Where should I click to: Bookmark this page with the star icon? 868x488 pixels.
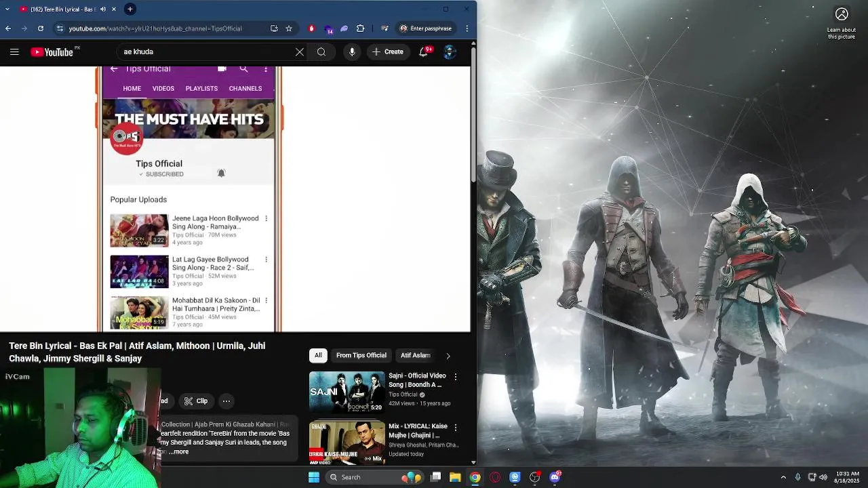(289, 28)
